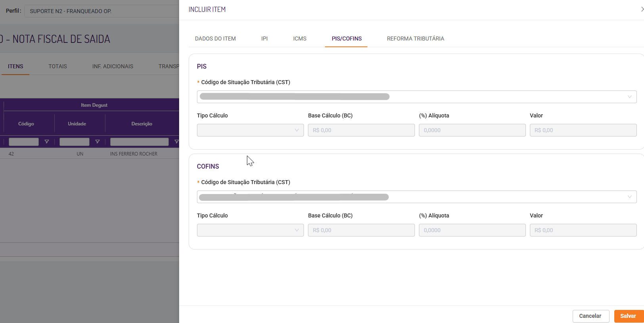644x323 pixels.
Task: Switch to the Dados do Item tab
Action: [x=215, y=38]
